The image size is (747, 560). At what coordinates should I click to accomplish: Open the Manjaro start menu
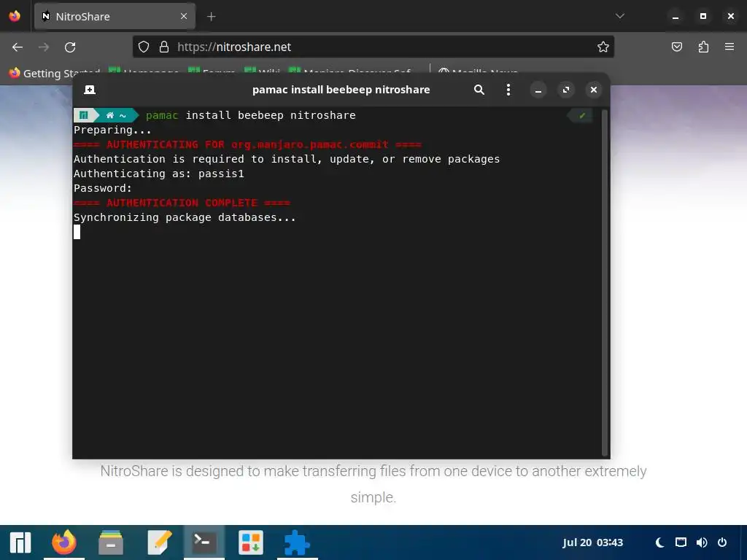[20, 542]
